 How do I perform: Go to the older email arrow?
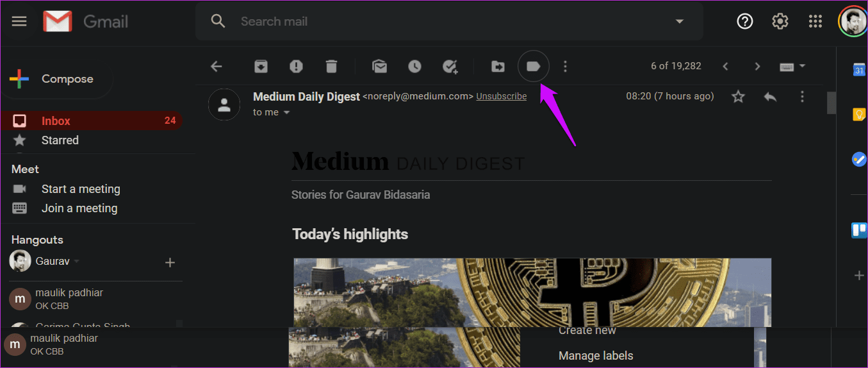click(x=757, y=66)
